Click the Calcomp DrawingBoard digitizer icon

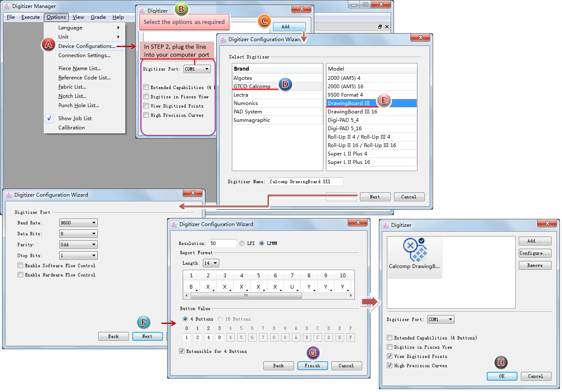click(414, 251)
